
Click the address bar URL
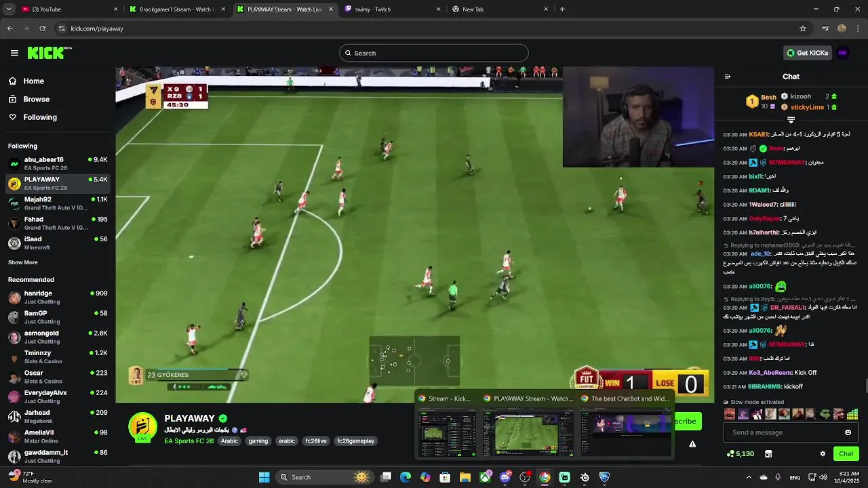(97, 28)
